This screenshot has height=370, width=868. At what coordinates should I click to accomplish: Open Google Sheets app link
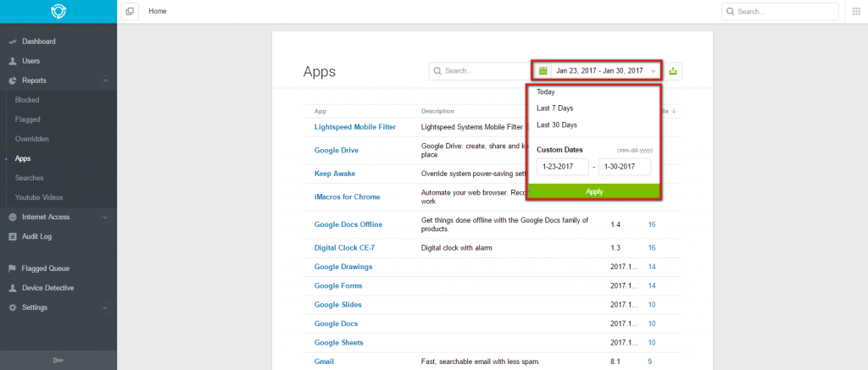[x=339, y=343]
